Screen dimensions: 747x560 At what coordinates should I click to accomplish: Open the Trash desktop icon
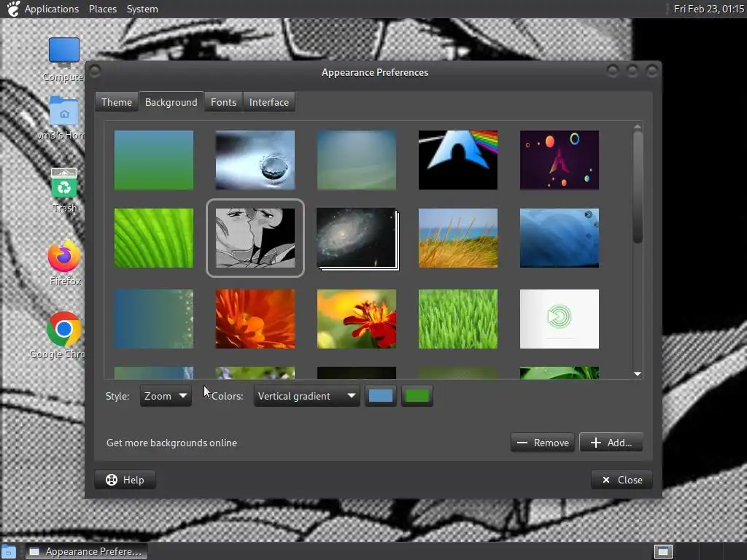tap(64, 183)
